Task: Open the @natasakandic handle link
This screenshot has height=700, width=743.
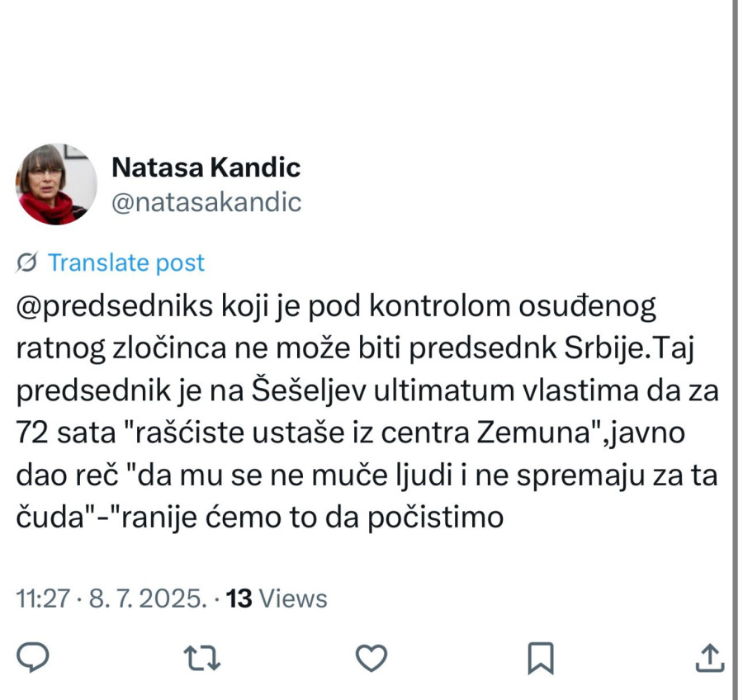Action: coord(206,202)
